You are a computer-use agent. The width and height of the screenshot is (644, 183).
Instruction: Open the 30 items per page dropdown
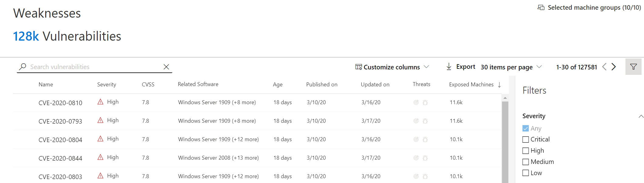[x=511, y=67]
